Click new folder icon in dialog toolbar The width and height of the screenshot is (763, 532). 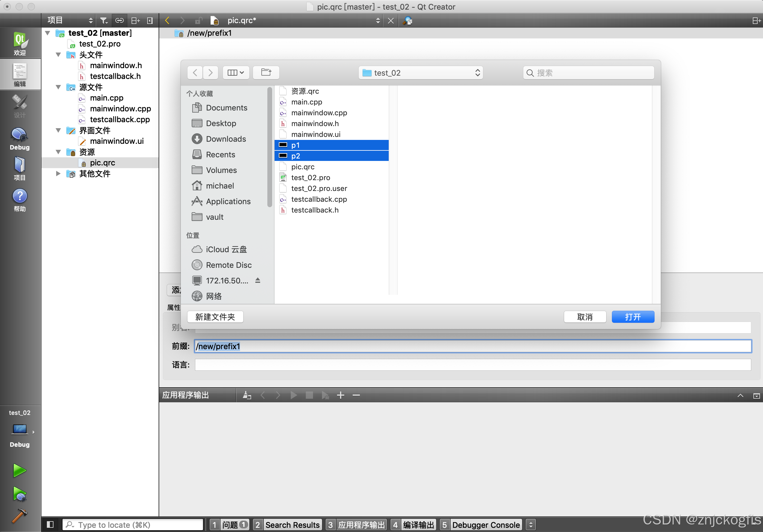pos(266,72)
